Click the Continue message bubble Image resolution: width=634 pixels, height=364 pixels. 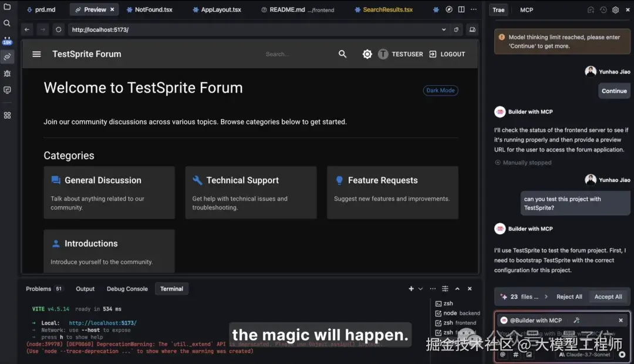pyautogui.click(x=614, y=91)
